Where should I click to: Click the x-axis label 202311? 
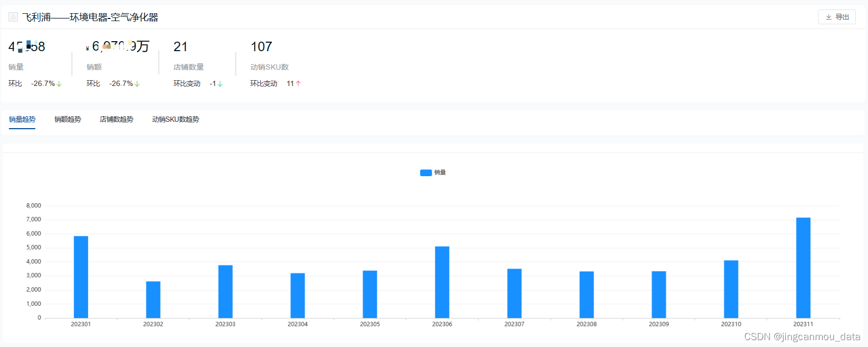pyautogui.click(x=803, y=324)
